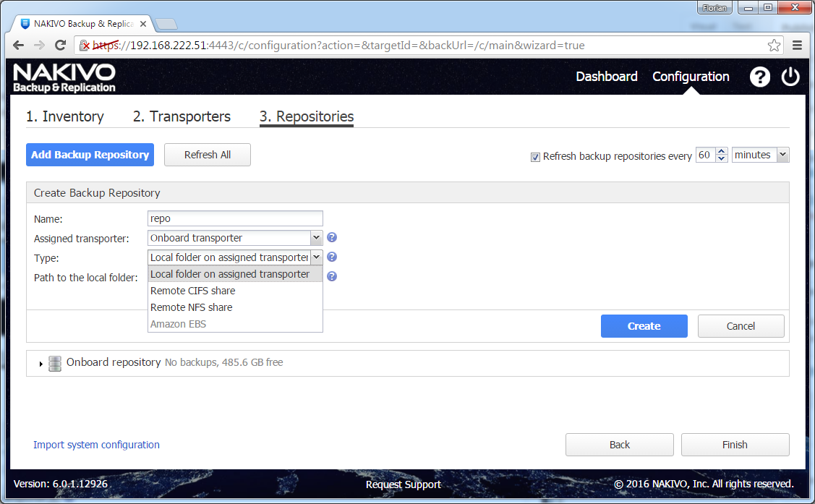Image resolution: width=815 pixels, height=504 pixels.
Task: Select Remote CIFS share option
Action: [x=235, y=291]
